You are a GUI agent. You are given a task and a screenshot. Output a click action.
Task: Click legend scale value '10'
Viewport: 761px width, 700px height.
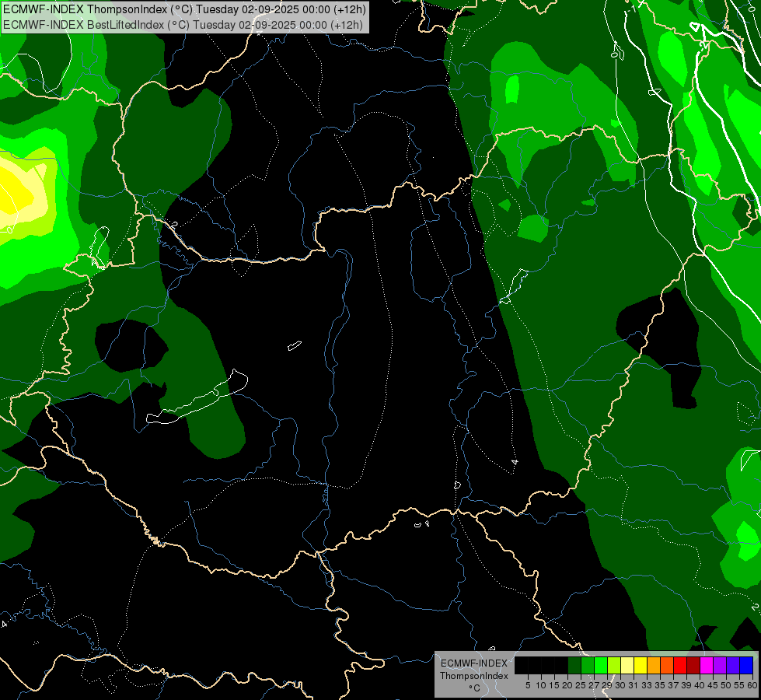[541, 685]
